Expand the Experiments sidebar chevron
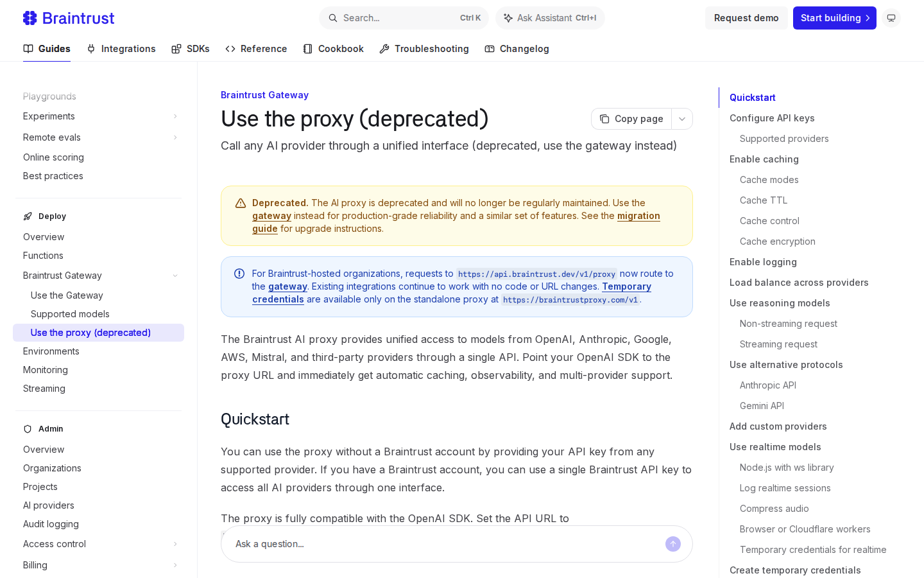This screenshot has height=578, width=924. [175, 116]
